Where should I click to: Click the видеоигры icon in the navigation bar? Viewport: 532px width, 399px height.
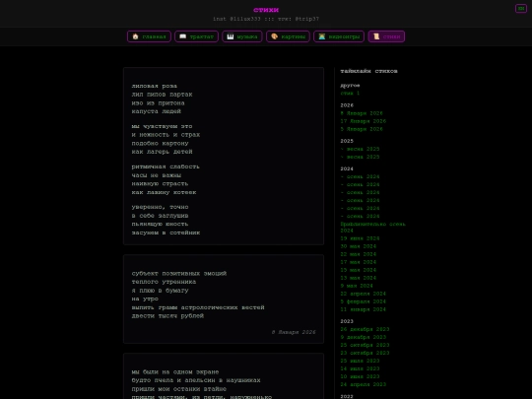[322, 36]
